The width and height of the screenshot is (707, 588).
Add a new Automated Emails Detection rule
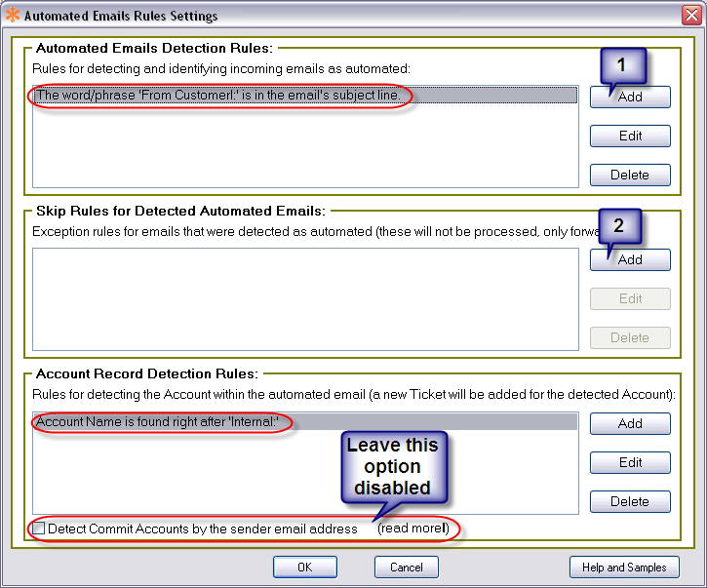pos(630,97)
